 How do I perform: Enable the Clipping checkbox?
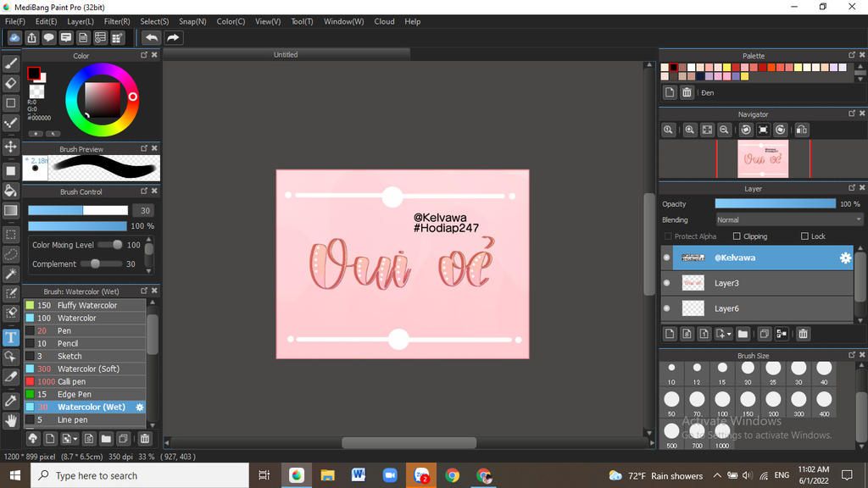[737, 236]
